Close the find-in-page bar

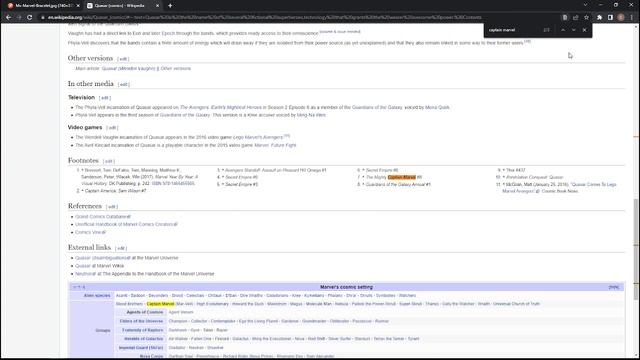(x=584, y=30)
